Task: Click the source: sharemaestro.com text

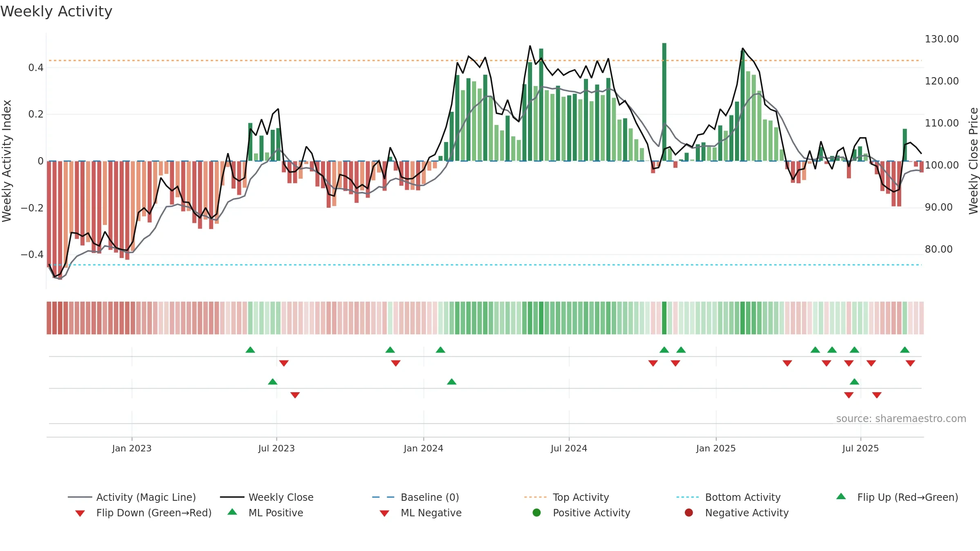Action: click(x=901, y=419)
